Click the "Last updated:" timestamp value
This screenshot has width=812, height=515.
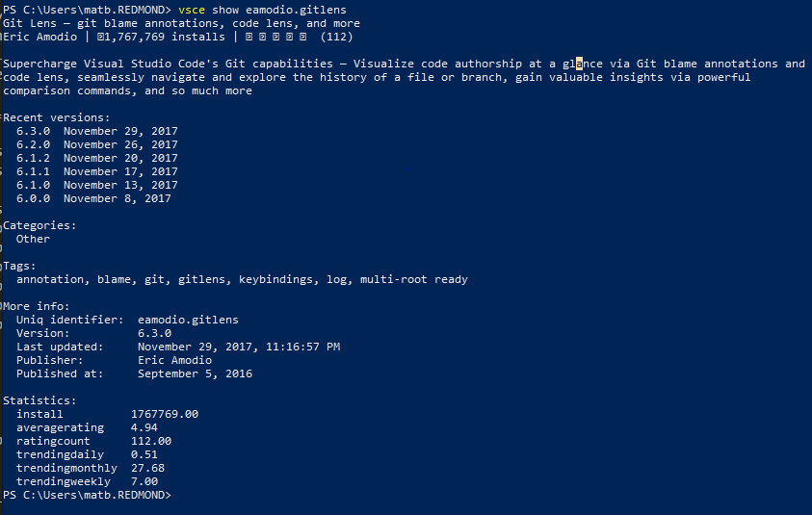click(239, 347)
